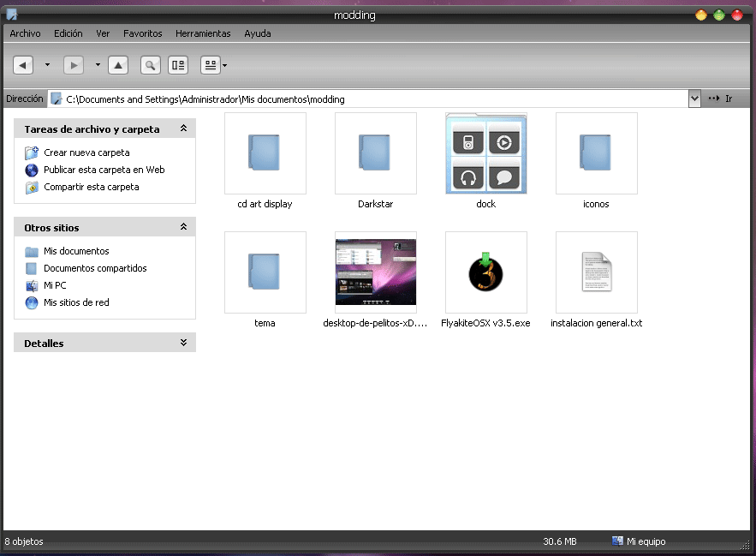Open the Ayuda menu
This screenshot has width=756, height=556.
(x=258, y=33)
